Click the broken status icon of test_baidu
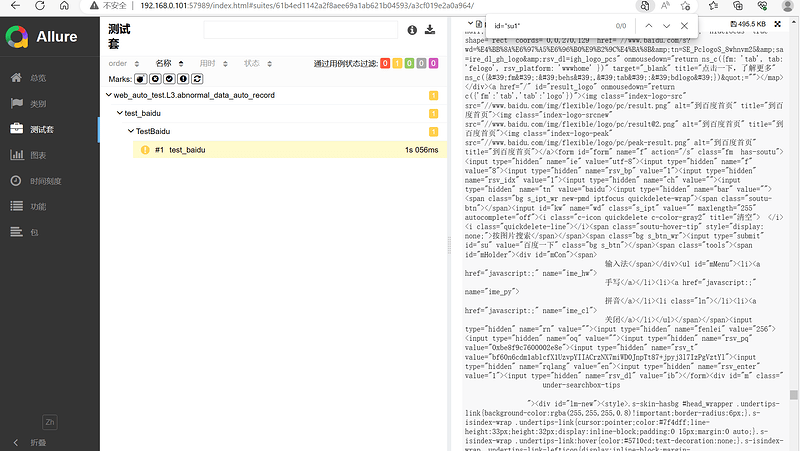 point(145,150)
